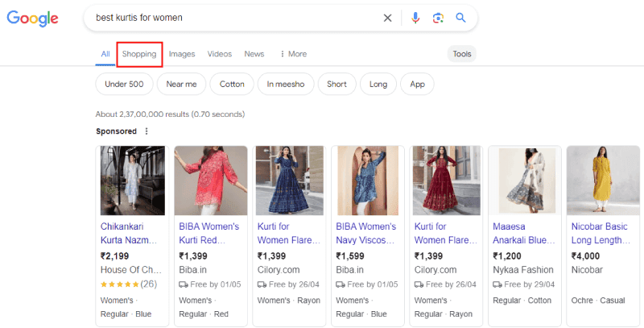Expand the More menu

pyautogui.click(x=293, y=54)
